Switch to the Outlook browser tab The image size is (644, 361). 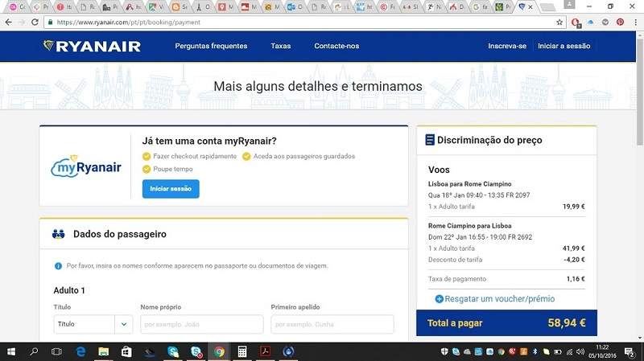(x=295, y=7)
